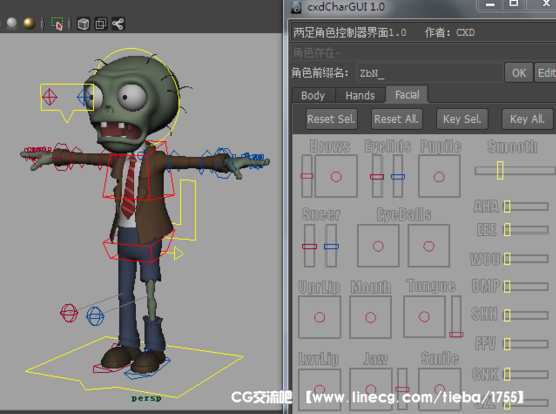556x414 pixels.
Task: Select the blue diamond eye control
Action: click(x=84, y=97)
